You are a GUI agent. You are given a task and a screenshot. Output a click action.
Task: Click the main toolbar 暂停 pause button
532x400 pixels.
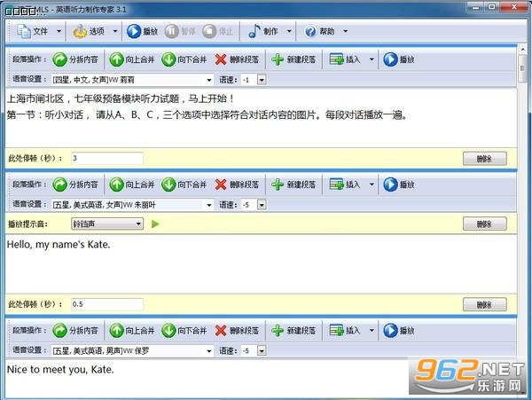[x=180, y=31]
